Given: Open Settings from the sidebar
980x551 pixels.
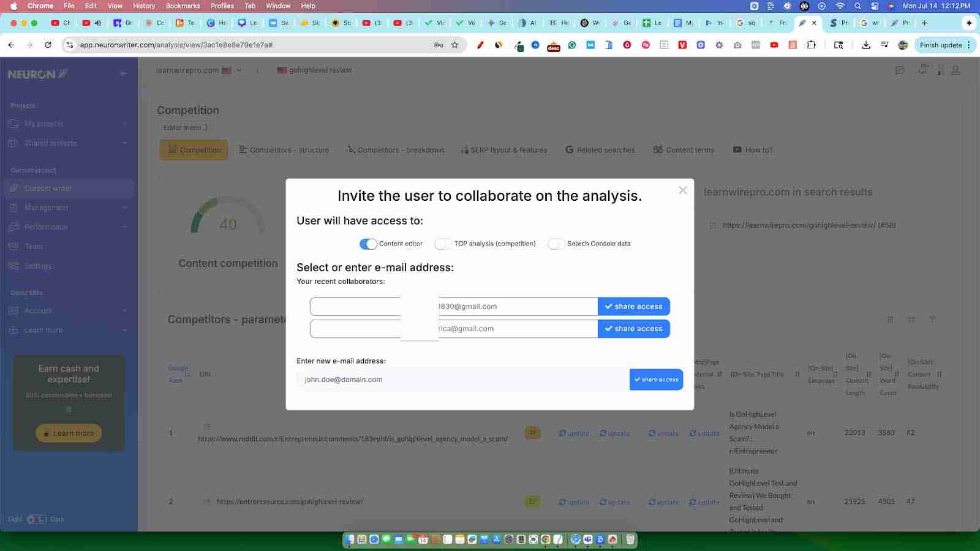Looking at the screenshot, I should (37, 266).
